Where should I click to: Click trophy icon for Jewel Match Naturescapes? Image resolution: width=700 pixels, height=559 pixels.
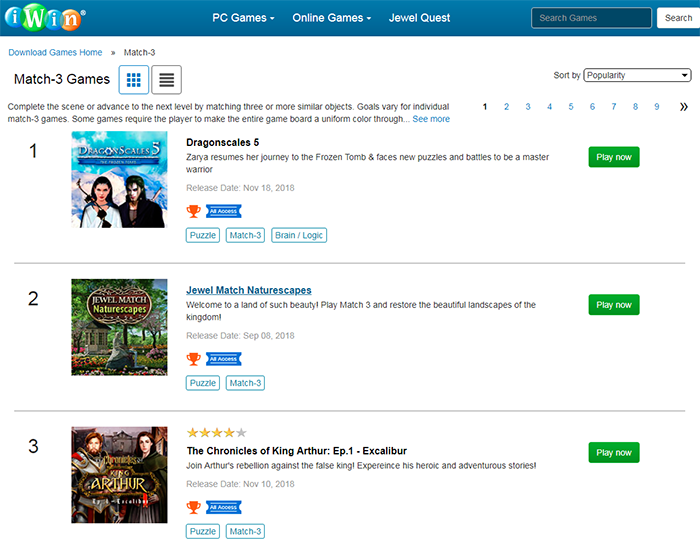pos(193,359)
